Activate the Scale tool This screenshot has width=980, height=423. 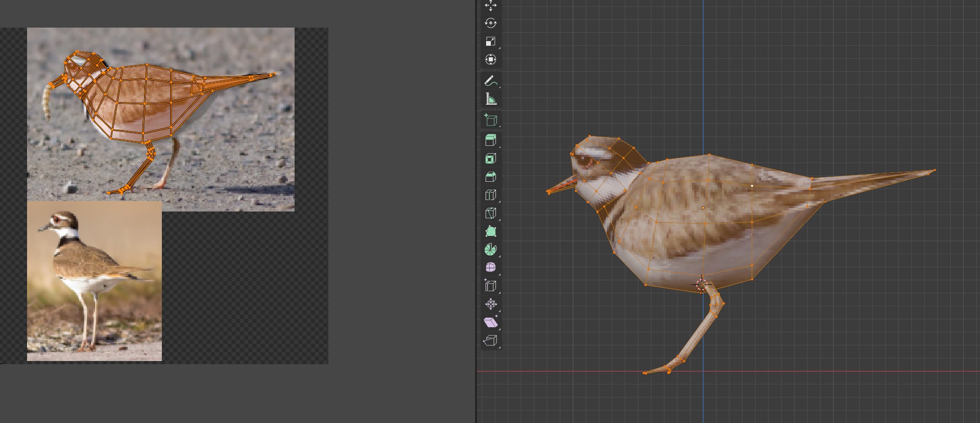pyautogui.click(x=490, y=42)
